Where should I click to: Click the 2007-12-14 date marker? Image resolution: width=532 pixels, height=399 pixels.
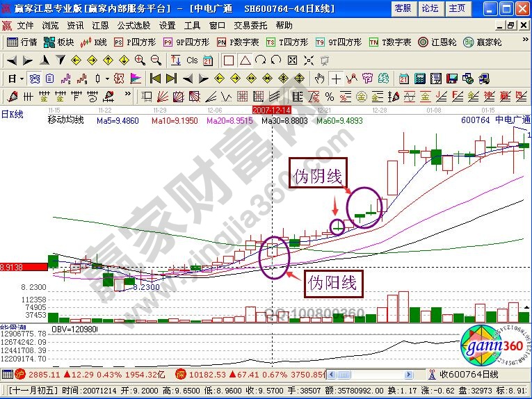(x=271, y=110)
